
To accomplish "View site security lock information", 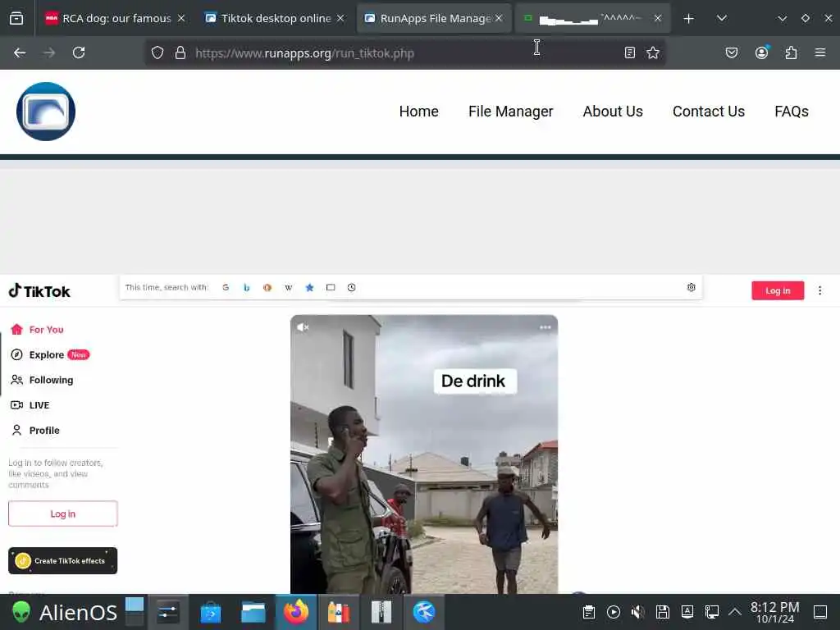I will 180,52.
